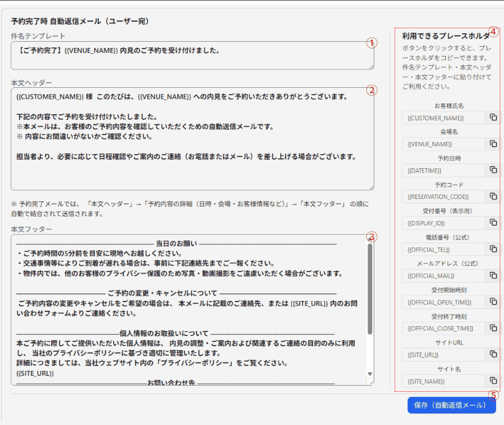Copy the サイト名 placeholder with the copy icon
This screenshot has height=425, width=504.
pyautogui.click(x=494, y=381)
